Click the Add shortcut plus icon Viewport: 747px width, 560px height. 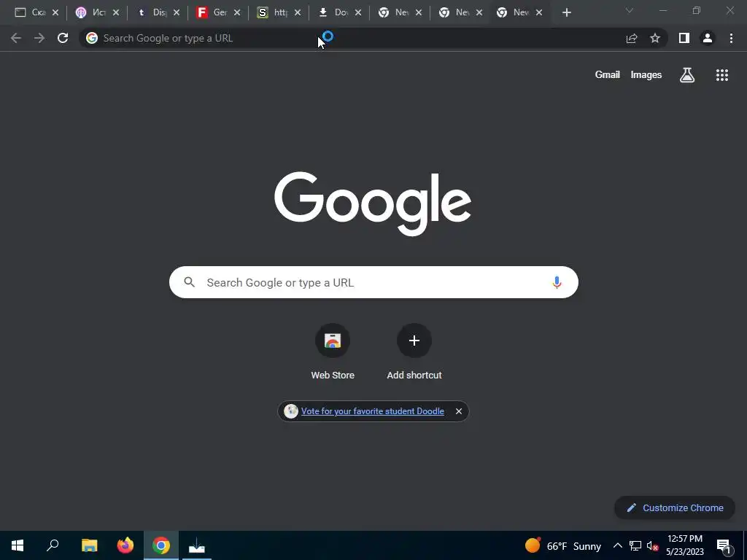coord(414,341)
